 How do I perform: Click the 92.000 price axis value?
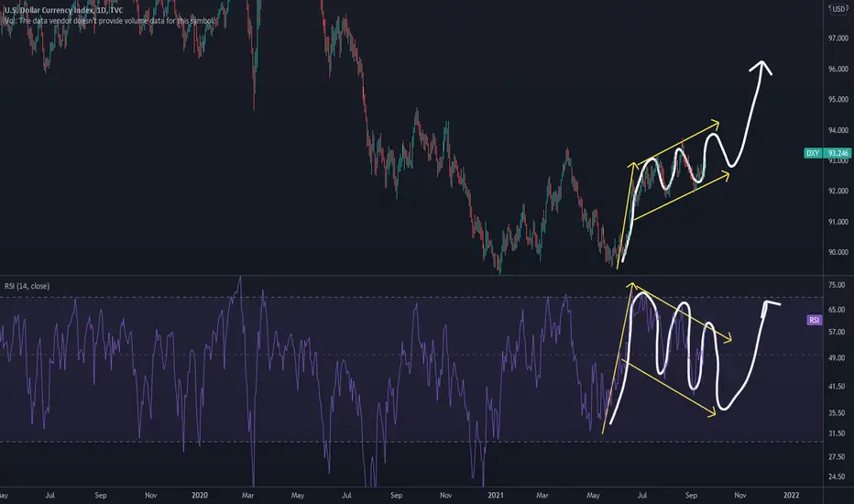(838, 192)
